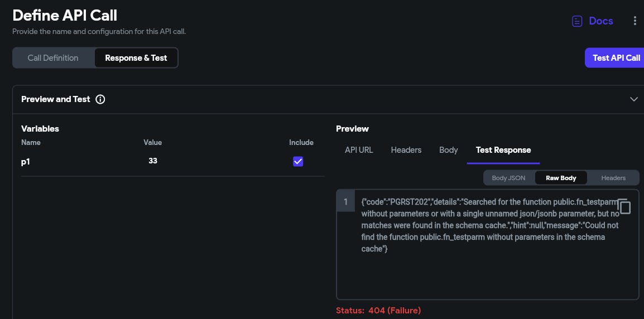Viewport: 644px width, 319px height.
Task: Show the Headers preview tab
Action: click(406, 150)
